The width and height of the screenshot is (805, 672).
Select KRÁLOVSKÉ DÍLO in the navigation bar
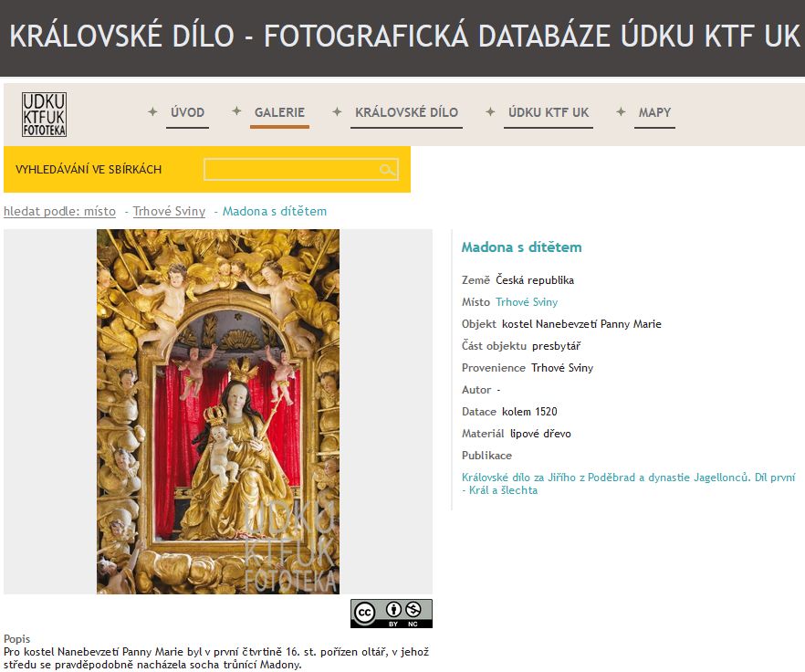[x=406, y=112]
